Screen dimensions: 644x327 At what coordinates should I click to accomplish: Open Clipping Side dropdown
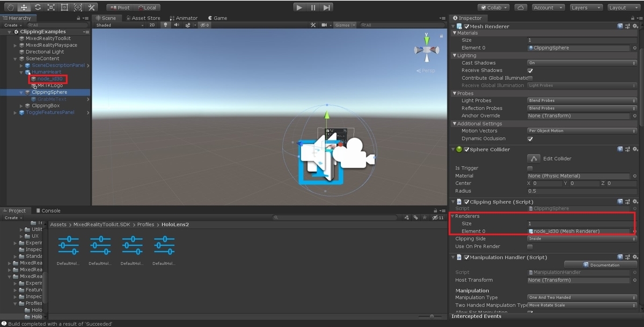pyautogui.click(x=582, y=239)
